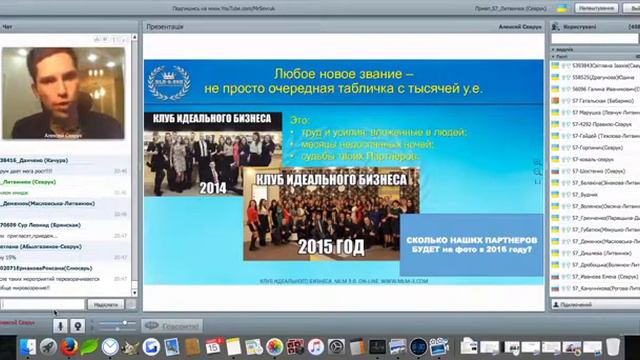Open the clock app in dock
This screenshot has width=640, height=360.
pyautogui.click(x=110, y=347)
